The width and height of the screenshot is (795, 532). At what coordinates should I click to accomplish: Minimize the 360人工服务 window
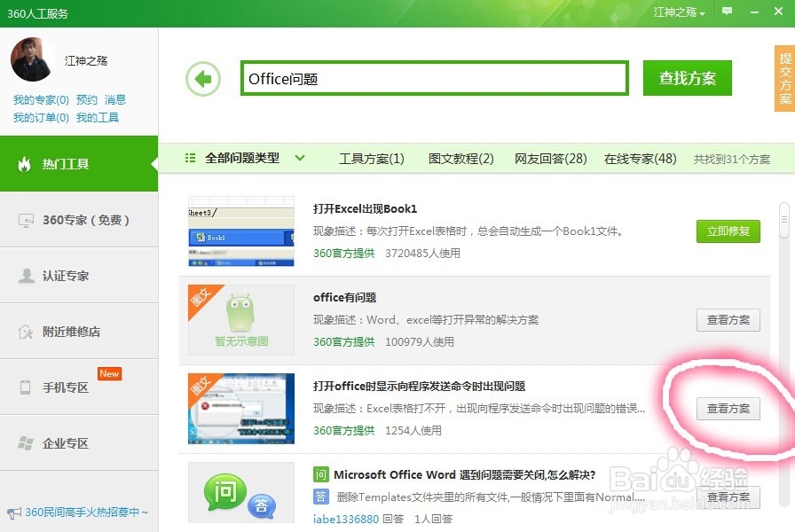pos(754,12)
